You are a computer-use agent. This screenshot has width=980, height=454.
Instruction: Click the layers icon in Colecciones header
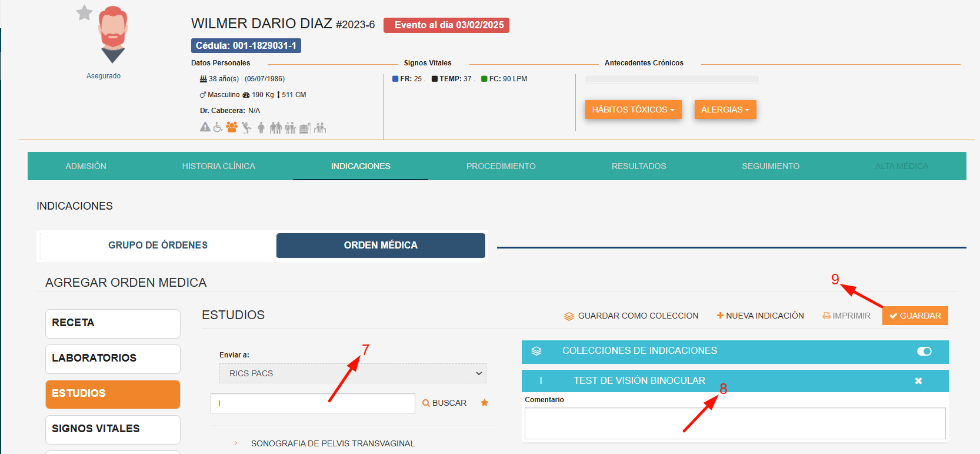(x=536, y=351)
